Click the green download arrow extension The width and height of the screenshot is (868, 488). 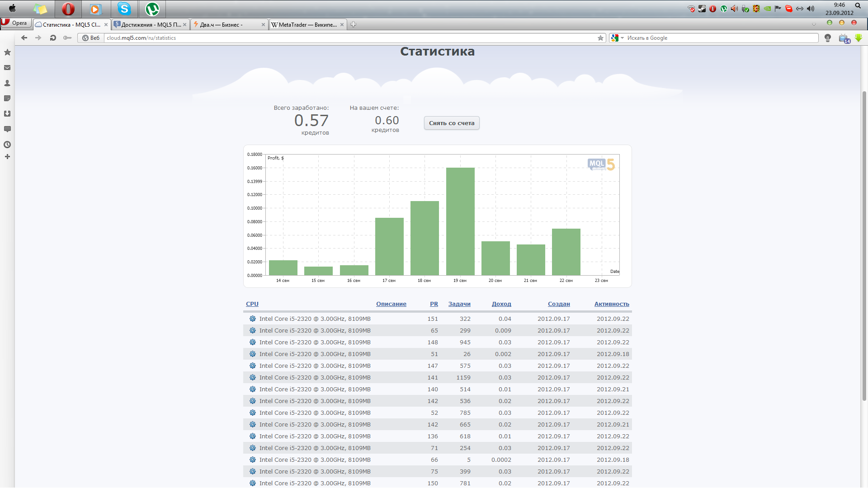[859, 38]
